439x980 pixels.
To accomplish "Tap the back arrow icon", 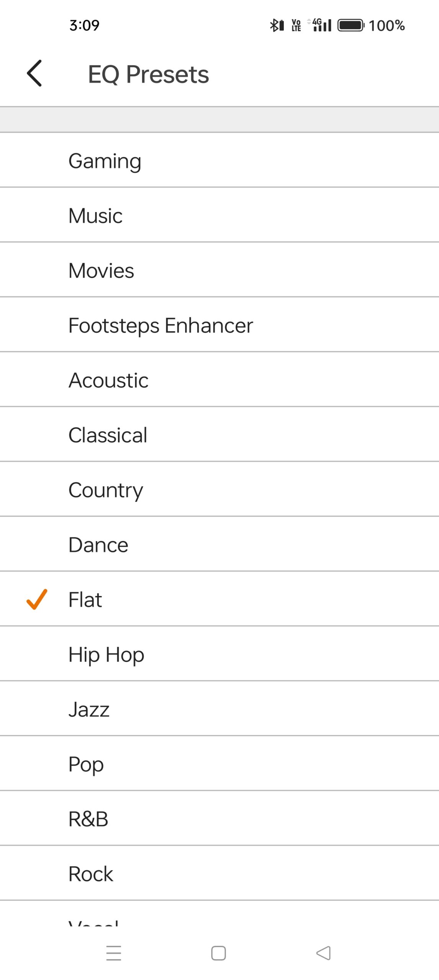I will 34,73.
